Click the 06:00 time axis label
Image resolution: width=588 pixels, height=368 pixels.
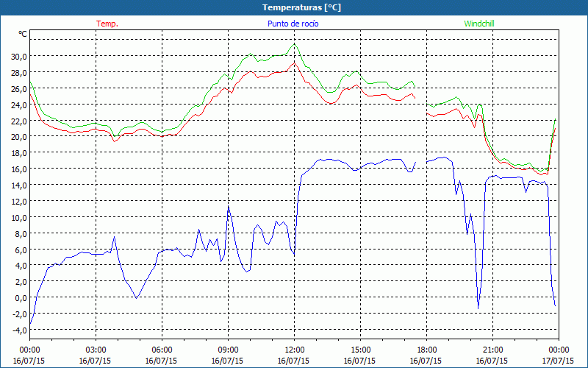point(162,350)
